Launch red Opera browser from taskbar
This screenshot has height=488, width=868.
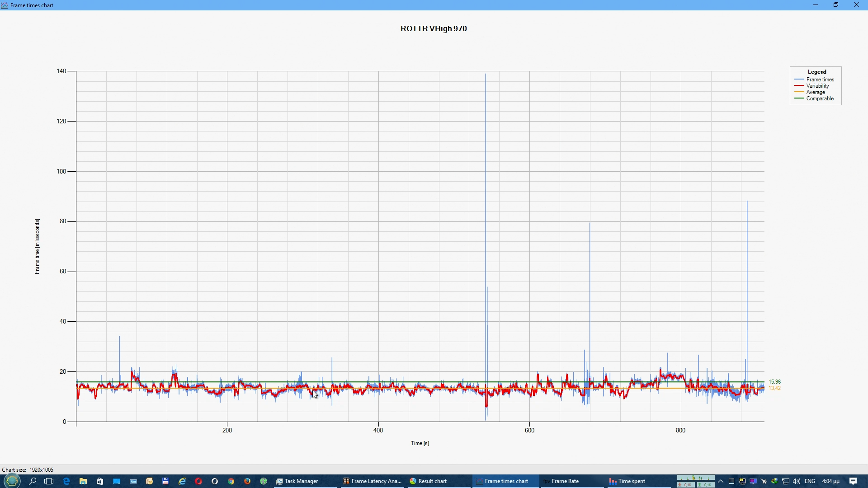click(x=198, y=481)
